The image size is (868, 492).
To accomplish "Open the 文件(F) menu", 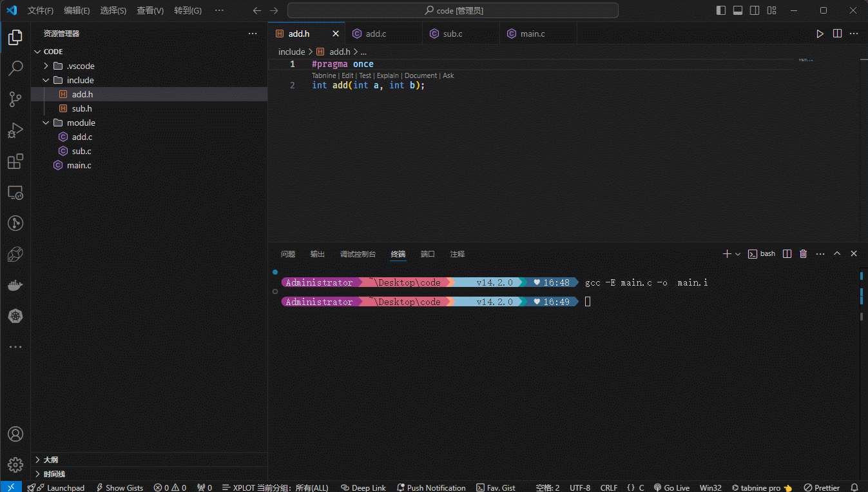I will click(41, 11).
